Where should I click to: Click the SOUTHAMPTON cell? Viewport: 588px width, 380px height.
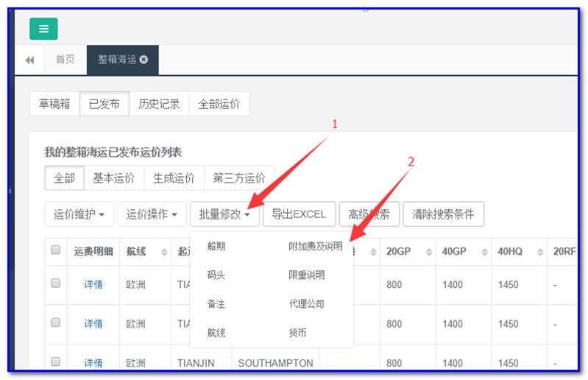click(x=276, y=363)
